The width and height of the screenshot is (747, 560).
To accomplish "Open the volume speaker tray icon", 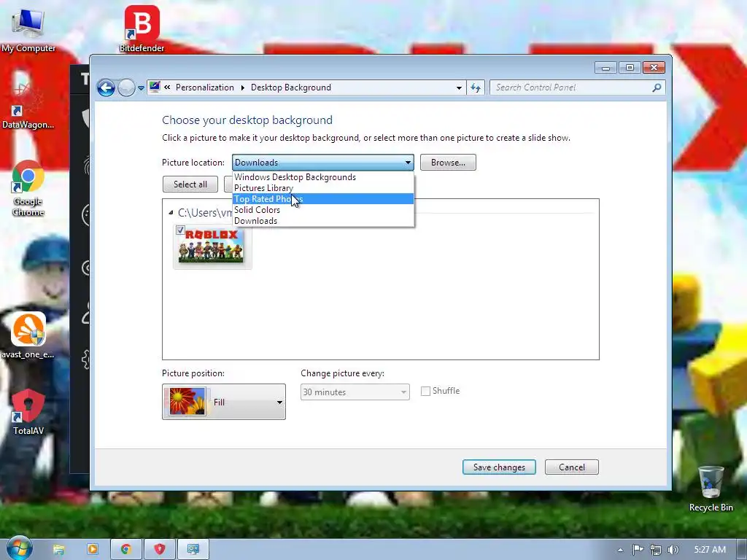I will click(x=673, y=550).
